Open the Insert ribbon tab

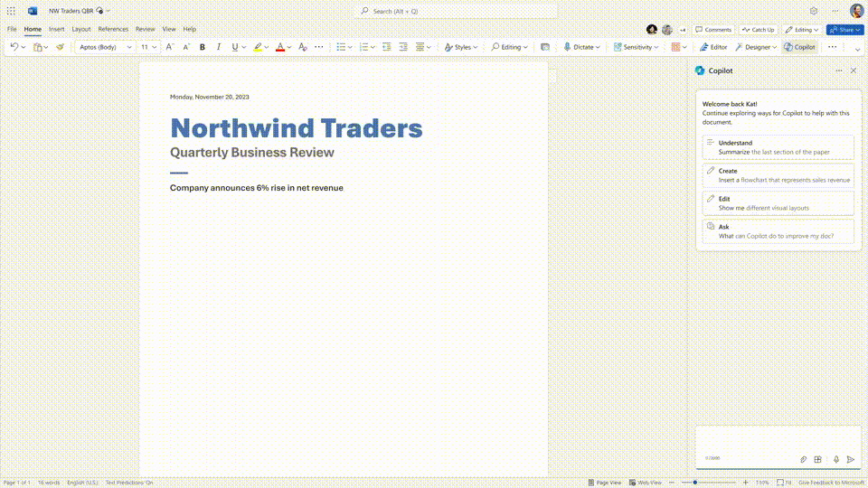(56, 29)
